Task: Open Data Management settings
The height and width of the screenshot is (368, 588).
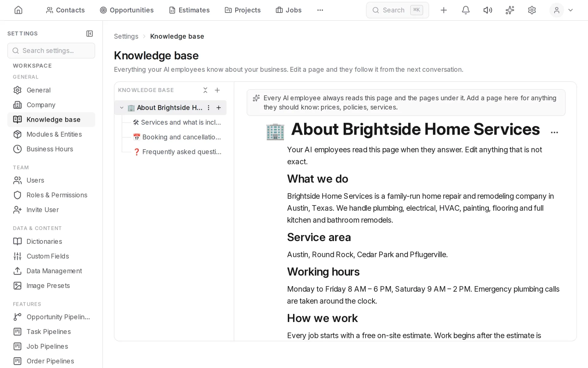Action: coord(51,271)
